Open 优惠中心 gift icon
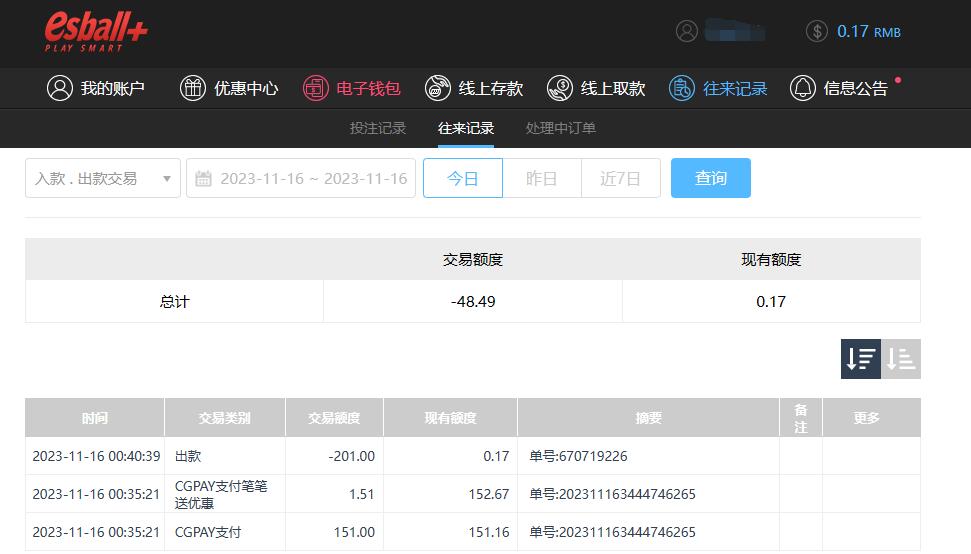 tap(192, 88)
